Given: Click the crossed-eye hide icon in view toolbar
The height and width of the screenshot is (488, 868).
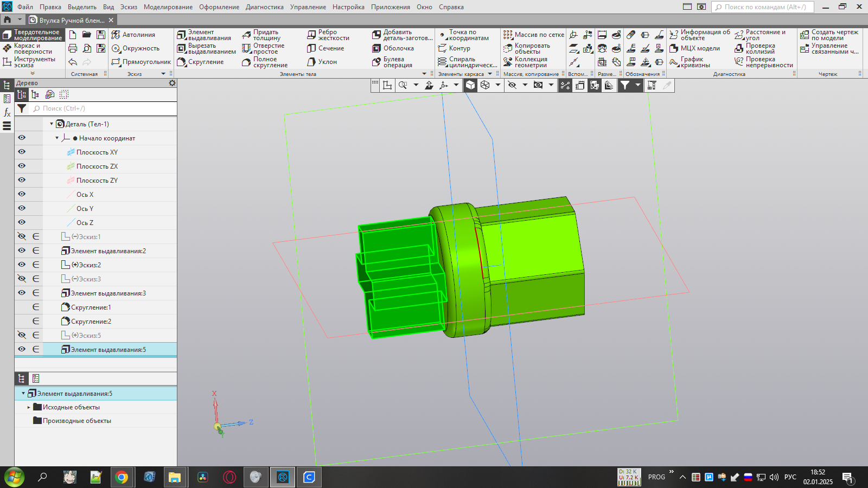Looking at the screenshot, I should coord(512,85).
